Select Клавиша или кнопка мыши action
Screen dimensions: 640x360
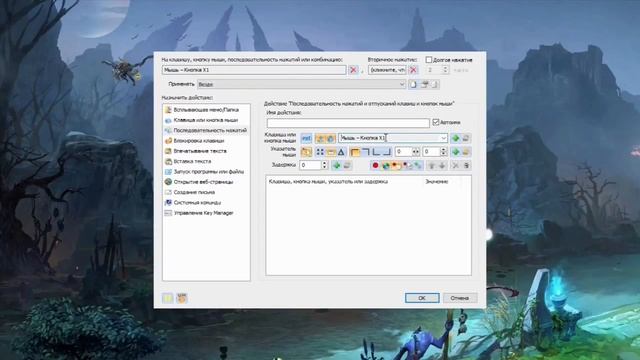[206, 120]
